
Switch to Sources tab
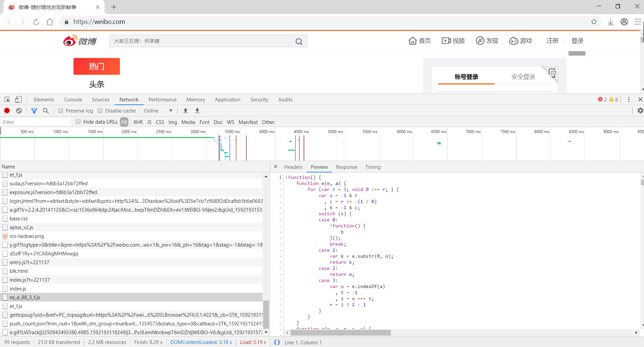tap(101, 100)
